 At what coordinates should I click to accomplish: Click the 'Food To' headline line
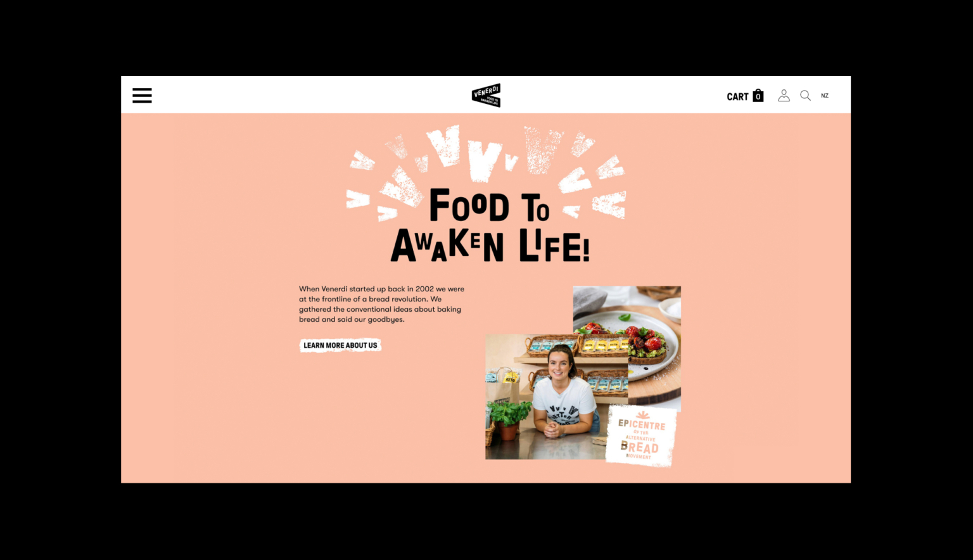coord(489,206)
